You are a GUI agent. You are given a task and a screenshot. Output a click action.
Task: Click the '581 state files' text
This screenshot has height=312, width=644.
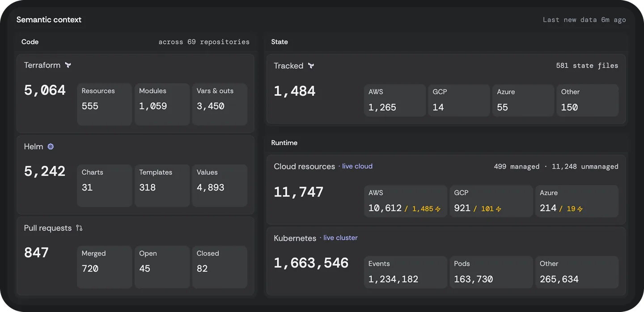point(587,66)
